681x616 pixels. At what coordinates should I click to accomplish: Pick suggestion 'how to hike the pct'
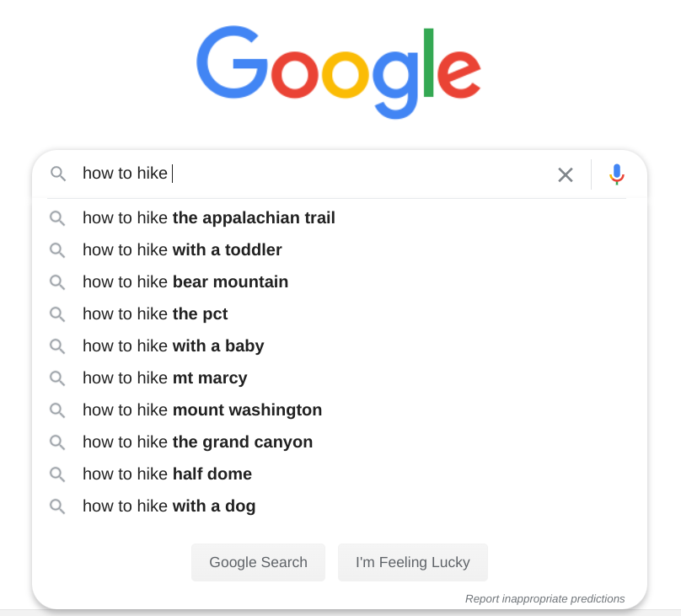340,313
